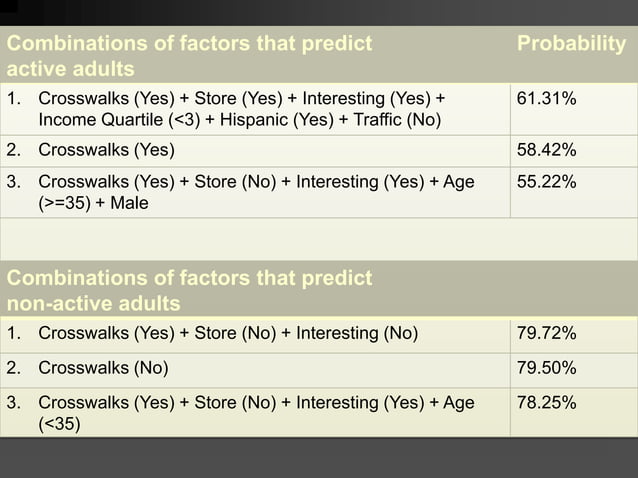Select the 'Crosswalks (Yes)' only row

[x=106, y=151]
